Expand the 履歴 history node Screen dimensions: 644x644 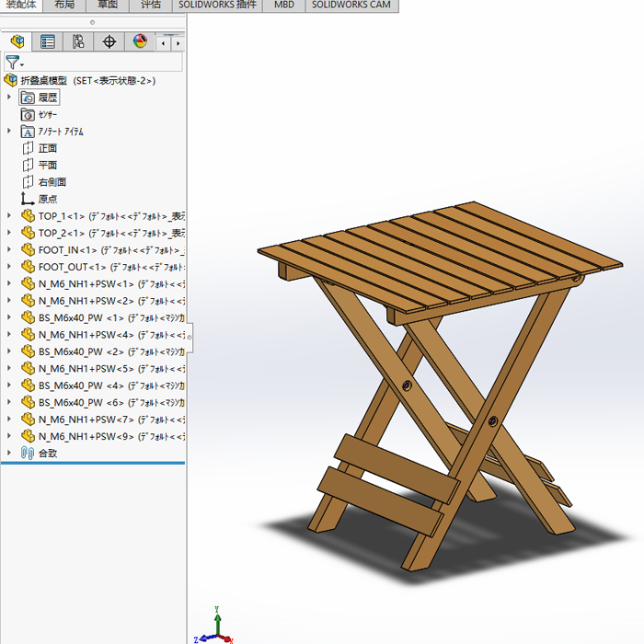[x=9, y=97]
